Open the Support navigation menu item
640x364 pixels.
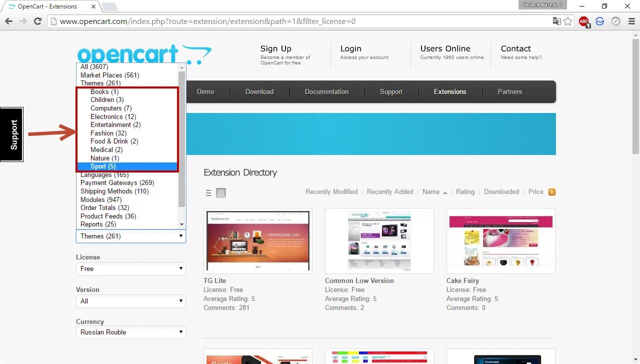tap(391, 91)
